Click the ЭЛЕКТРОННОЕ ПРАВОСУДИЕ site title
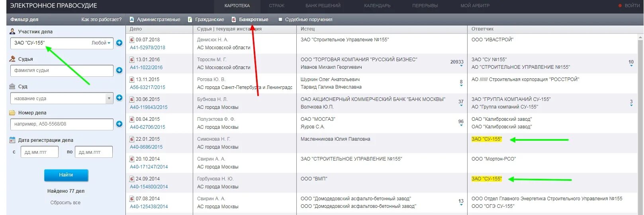The height and width of the screenshot is (215, 644). pyautogui.click(x=53, y=6)
